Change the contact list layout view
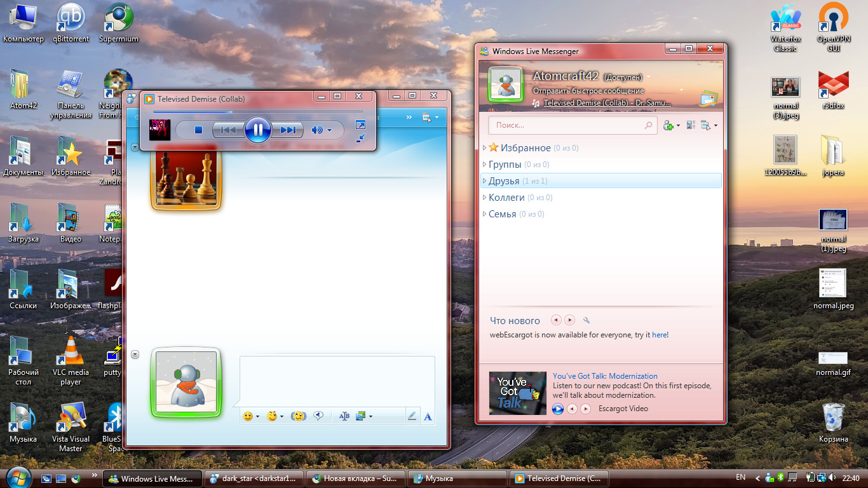The height and width of the screenshot is (488, 868). click(x=691, y=125)
